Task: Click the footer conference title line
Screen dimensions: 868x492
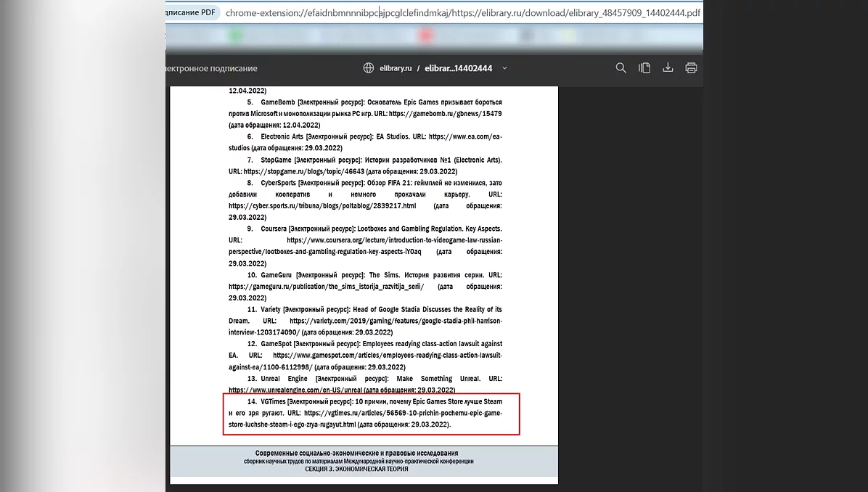Action: point(356,454)
